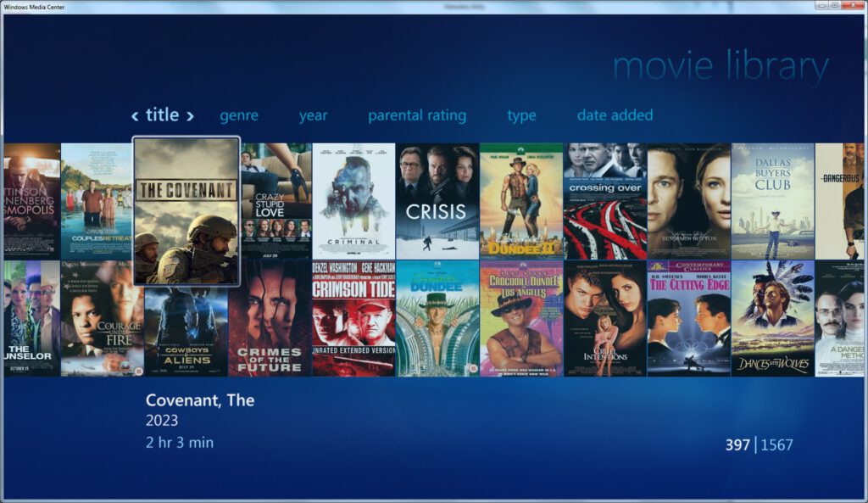The width and height of the screenshot is (868, 503).
Task: Switch to the type view
Action: [521, 115]
